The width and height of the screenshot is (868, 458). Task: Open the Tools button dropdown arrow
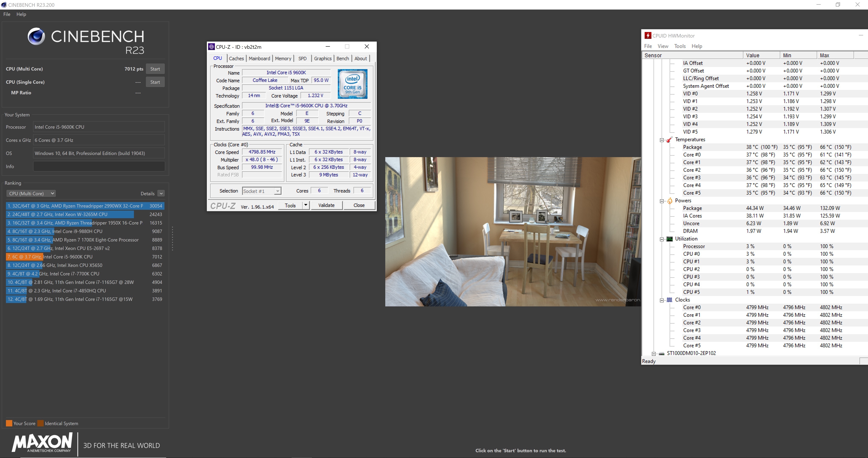click(x=306, y=205)
